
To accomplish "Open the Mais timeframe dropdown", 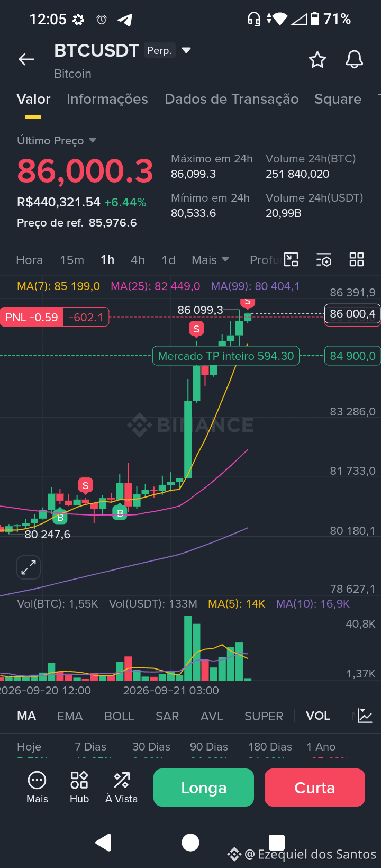I will click(211, 260).
